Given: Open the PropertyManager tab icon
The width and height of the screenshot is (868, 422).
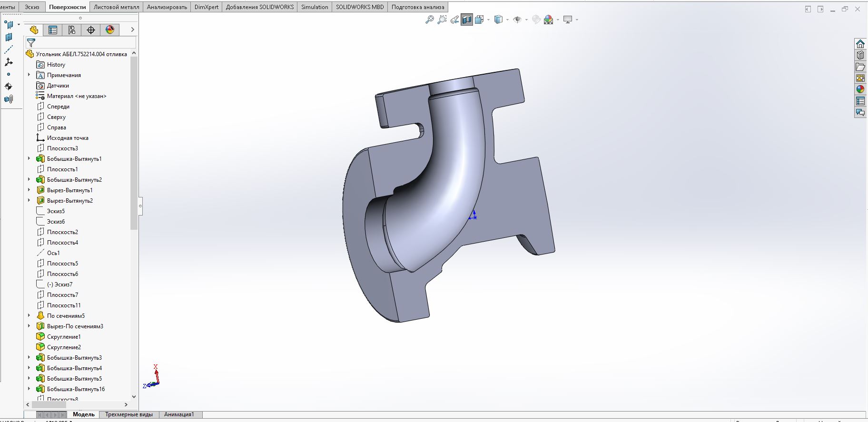Looking at the screenshot, I should pyautogui.click(x=53, y=30).
